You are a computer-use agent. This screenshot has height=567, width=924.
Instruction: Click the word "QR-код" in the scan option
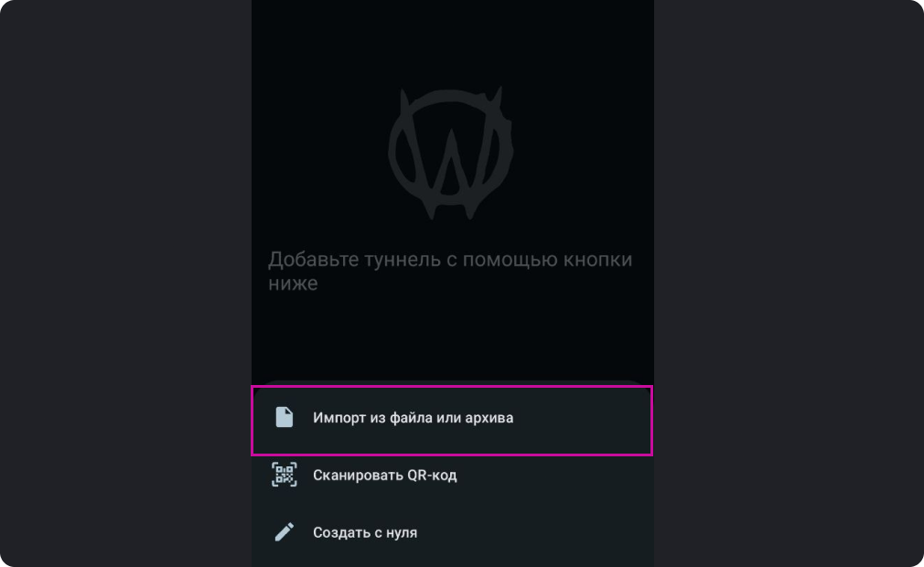click(x=432, y=476)
